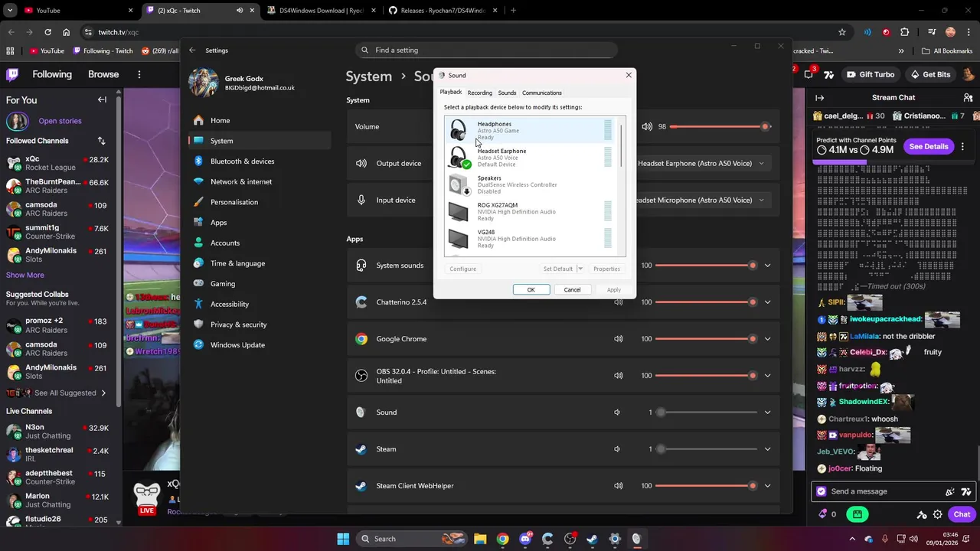Viewport: 980px width, 551px height.
Task: Open See Details for the prediction
Action: (x=929, y=146)
